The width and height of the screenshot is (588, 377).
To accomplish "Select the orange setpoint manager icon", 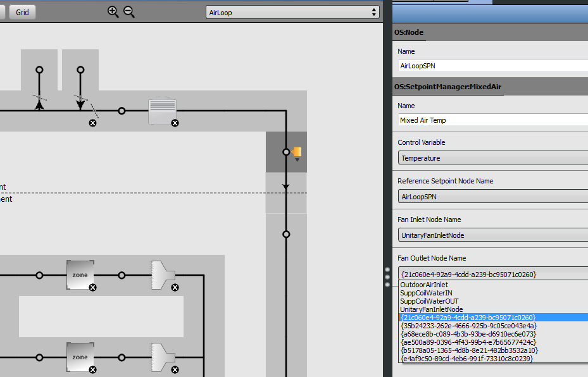I will [297, 152].
